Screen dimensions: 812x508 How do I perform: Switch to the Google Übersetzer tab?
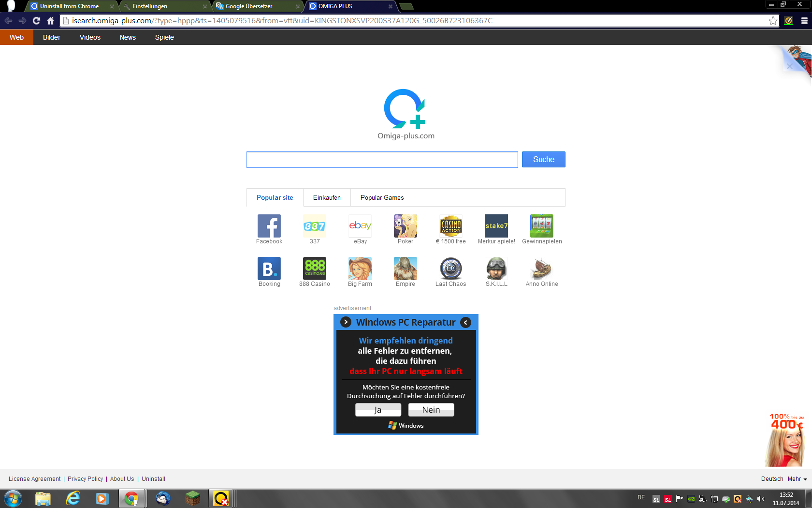pos(257,6)
